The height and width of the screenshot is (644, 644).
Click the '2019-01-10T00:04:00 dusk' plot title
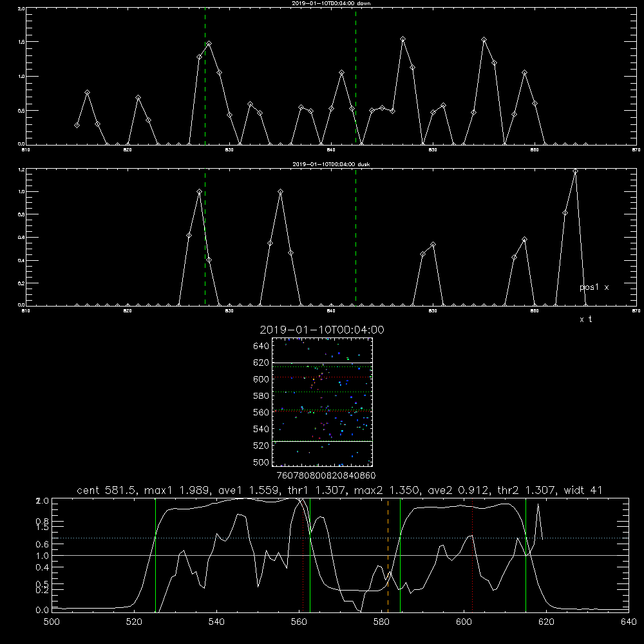331,164
